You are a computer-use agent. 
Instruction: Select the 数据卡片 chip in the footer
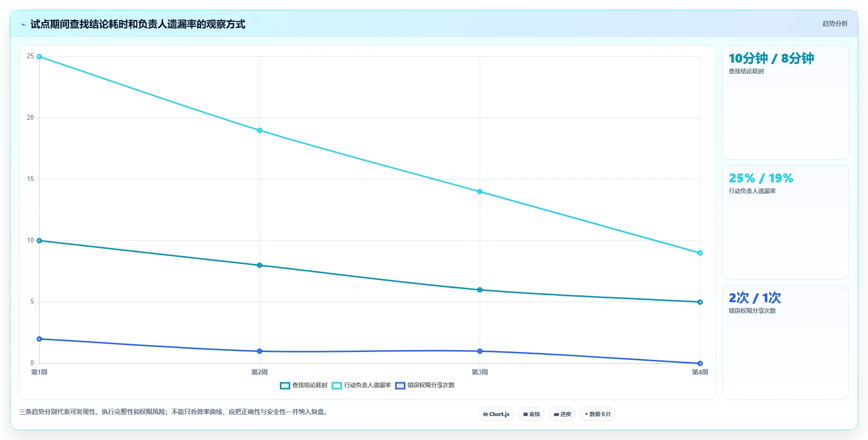click(598, 414)
